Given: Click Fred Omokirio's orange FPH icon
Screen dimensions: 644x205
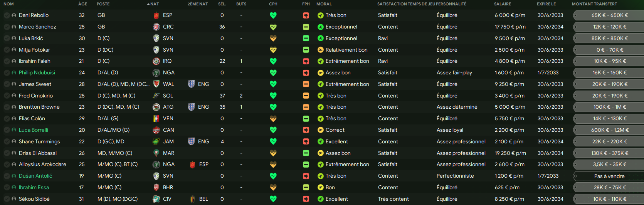Looking at the screenshot, I should [306, 96].
